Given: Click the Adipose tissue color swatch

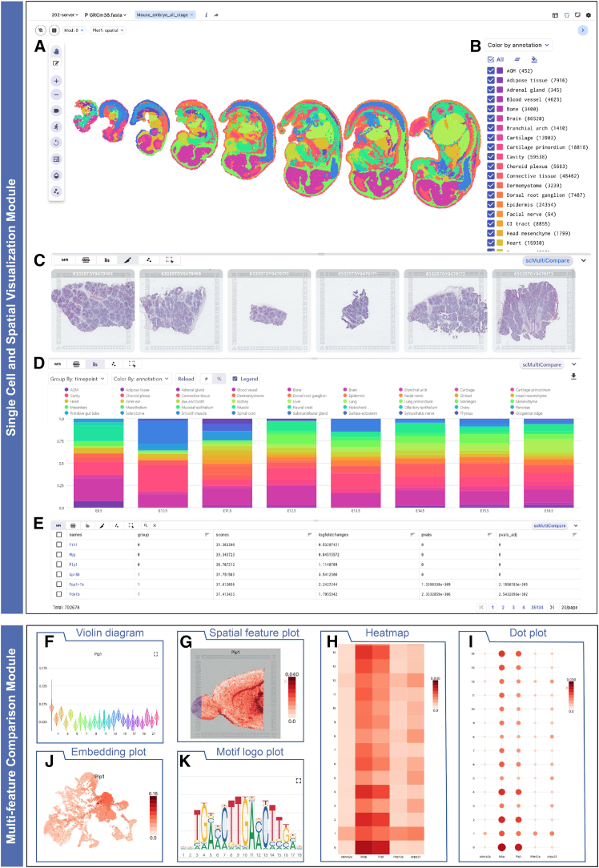Looking at the screenshot, I should [500, 80].
